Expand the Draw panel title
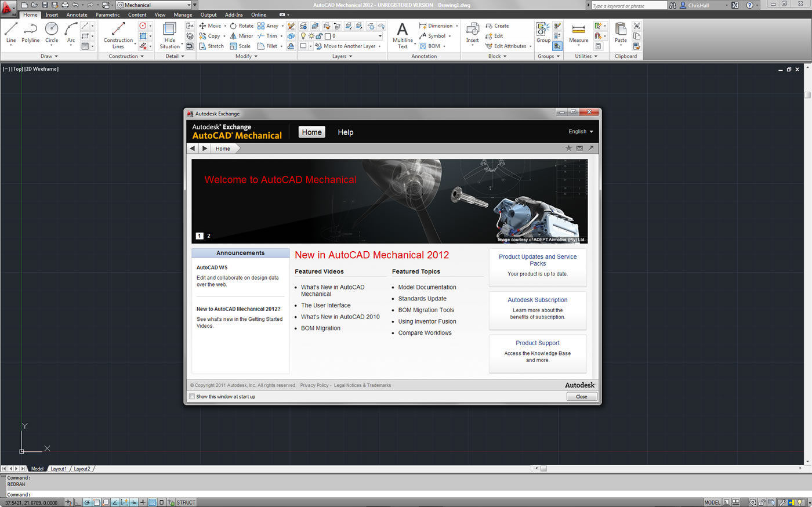The width and height of the screenshot is (812, 507). [49, 56]
